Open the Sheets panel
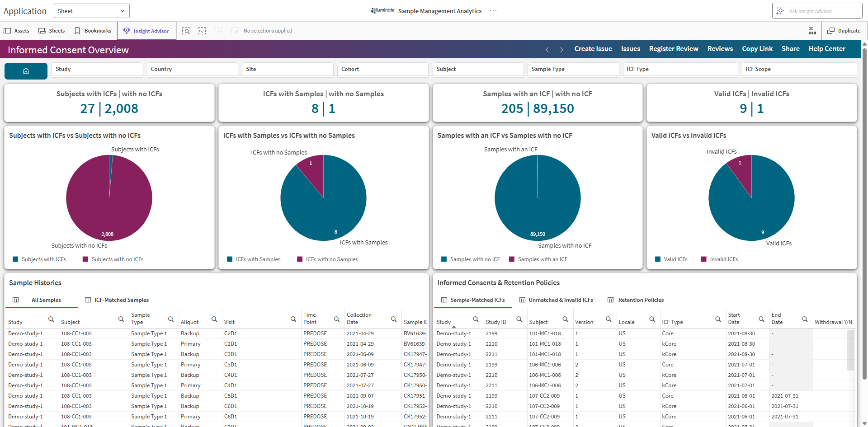Image resolution: width=868 pixels, height=427 pixels. click(x=52, y=31)
